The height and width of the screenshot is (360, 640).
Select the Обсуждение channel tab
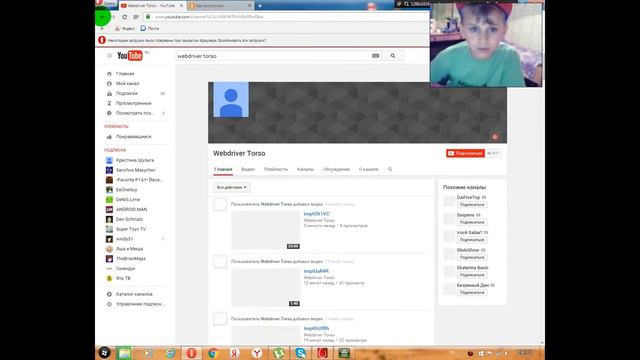pos(336,169)
